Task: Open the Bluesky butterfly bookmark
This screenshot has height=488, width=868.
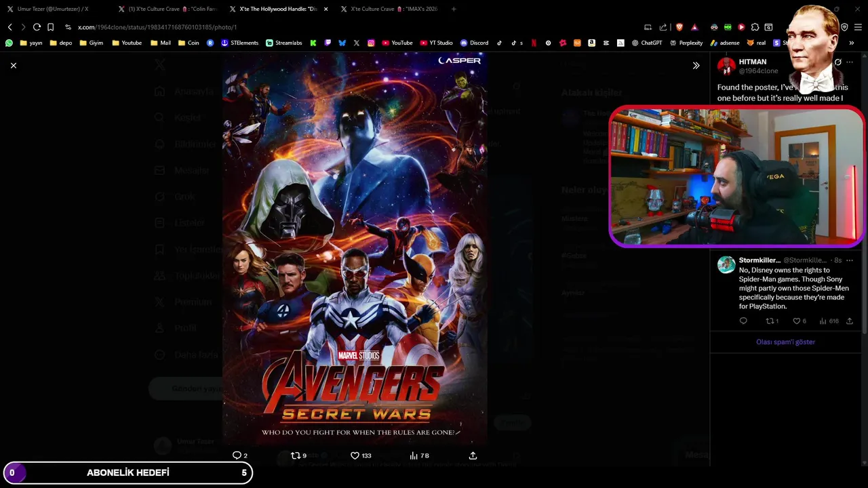Action: click(342, 43)
